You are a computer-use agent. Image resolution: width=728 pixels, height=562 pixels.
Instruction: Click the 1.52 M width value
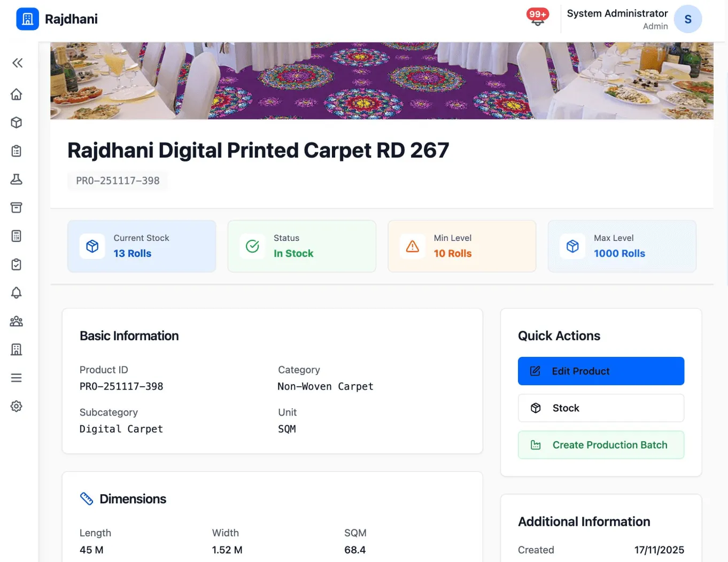point(227,550)
